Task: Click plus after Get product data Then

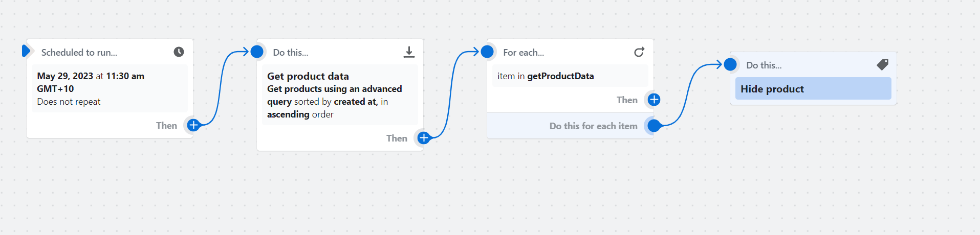Action: click(424, 138)
